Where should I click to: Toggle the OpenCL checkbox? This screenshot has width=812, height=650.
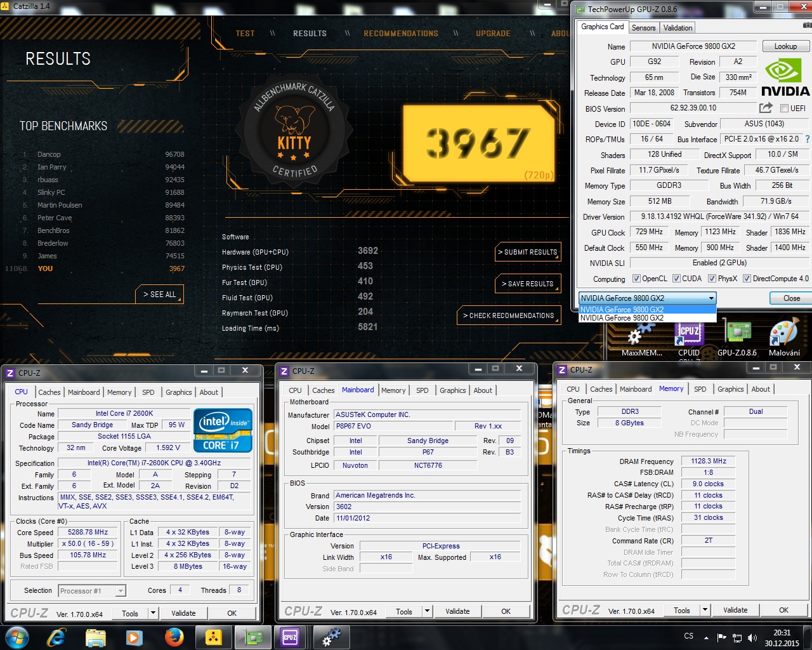(x=636, y=279)
